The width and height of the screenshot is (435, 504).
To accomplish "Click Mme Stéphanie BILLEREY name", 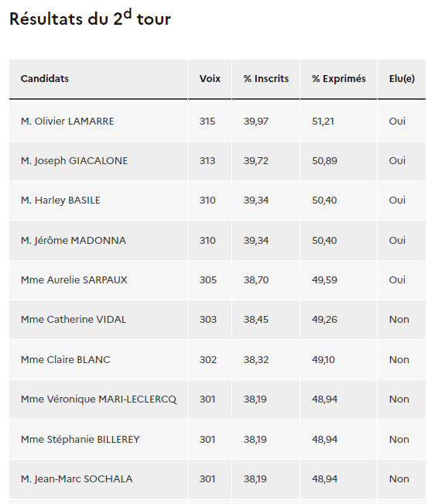I will tap(80, 440).
